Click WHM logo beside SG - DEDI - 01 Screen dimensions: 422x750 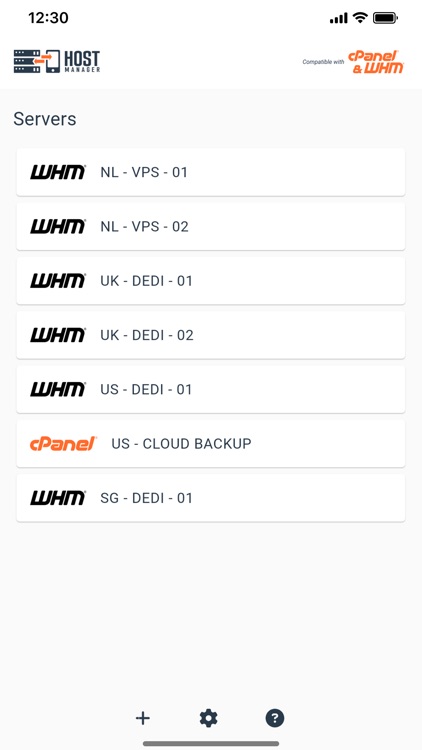(58, 498)
